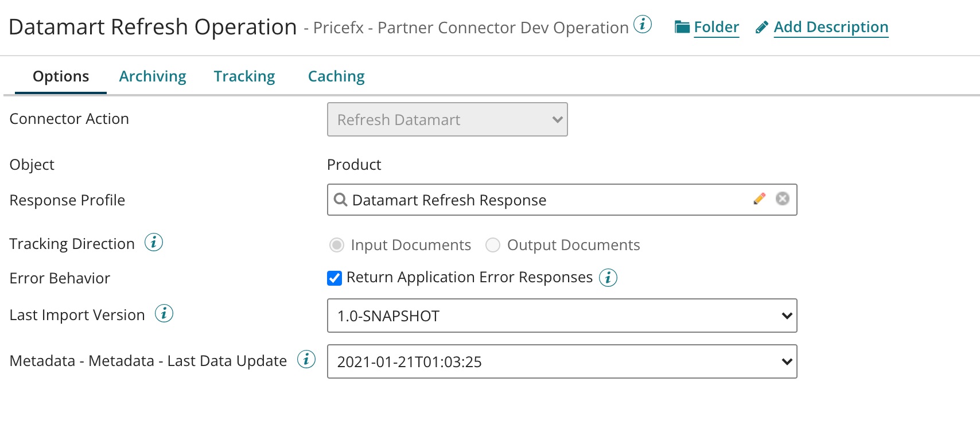Image resolution: width=980 pixels, height=436 pixels.
Task: Click the Last Import Version info icon
Action: click(164, 314)
